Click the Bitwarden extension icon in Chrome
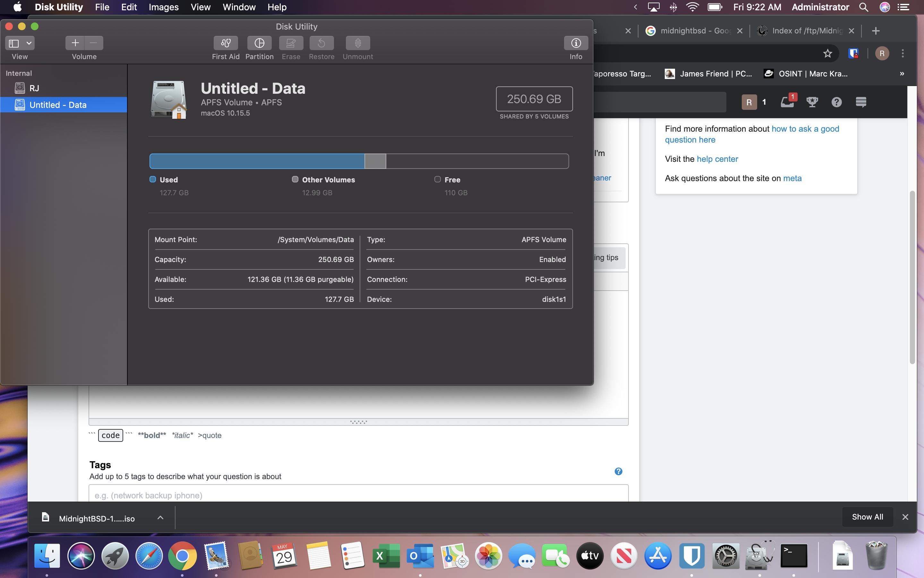The image size is (924, 578). point(853,54)
